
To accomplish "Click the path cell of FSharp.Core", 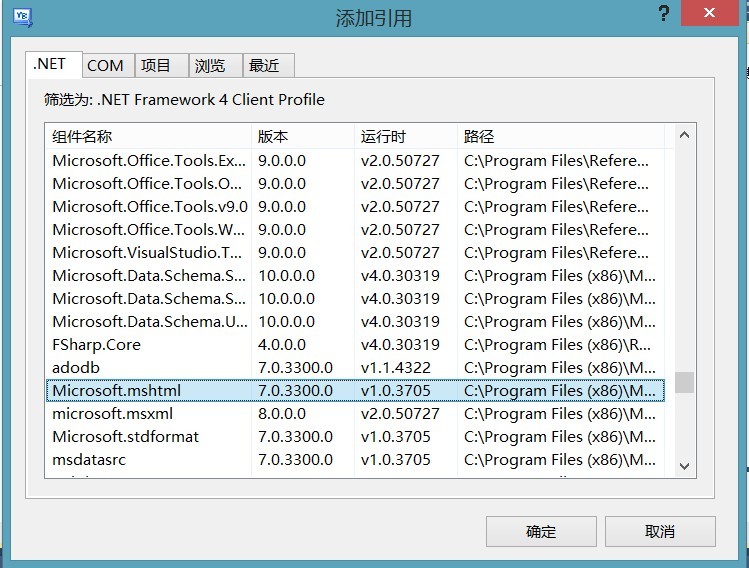I will (557, 345).
